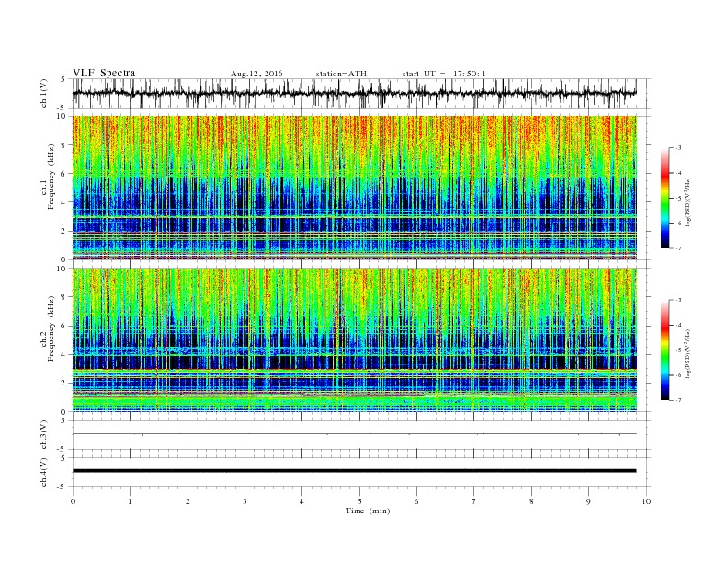Click the "-6" label on ch.2 colorbar
The height and width of the screenshot is (563, 728).
pyautogui.click(x=678, y=375)
